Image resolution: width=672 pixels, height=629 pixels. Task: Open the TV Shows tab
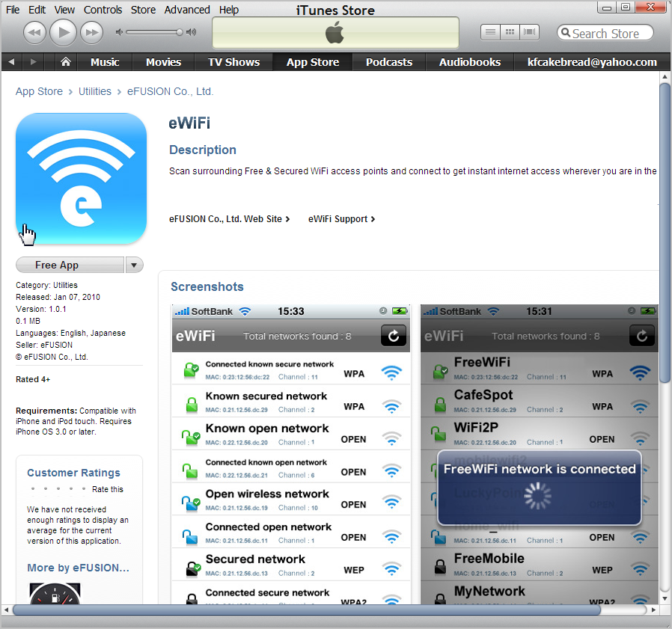(x=233, y=62)
